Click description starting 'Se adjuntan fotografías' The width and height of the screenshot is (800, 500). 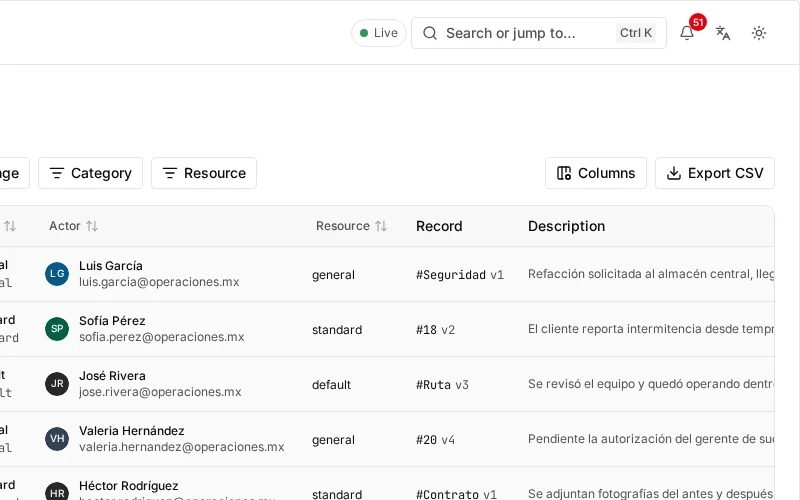651,494
